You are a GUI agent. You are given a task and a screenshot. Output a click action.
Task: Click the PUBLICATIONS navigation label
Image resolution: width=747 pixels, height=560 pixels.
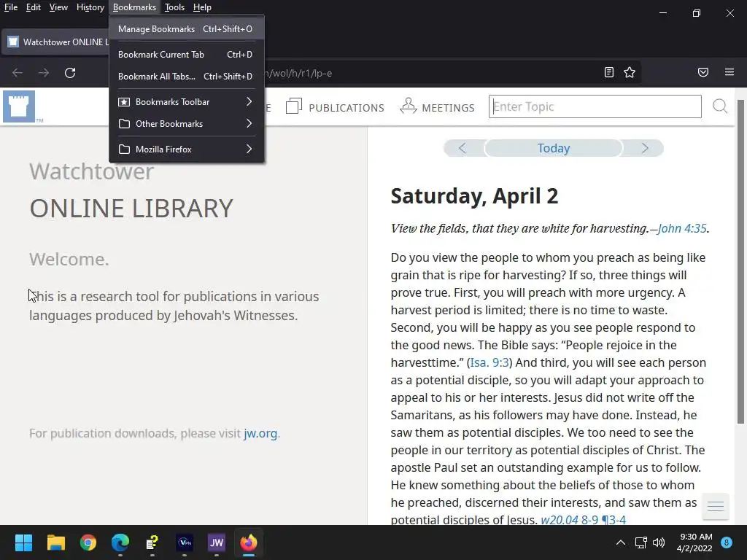[x=347, y=108]
